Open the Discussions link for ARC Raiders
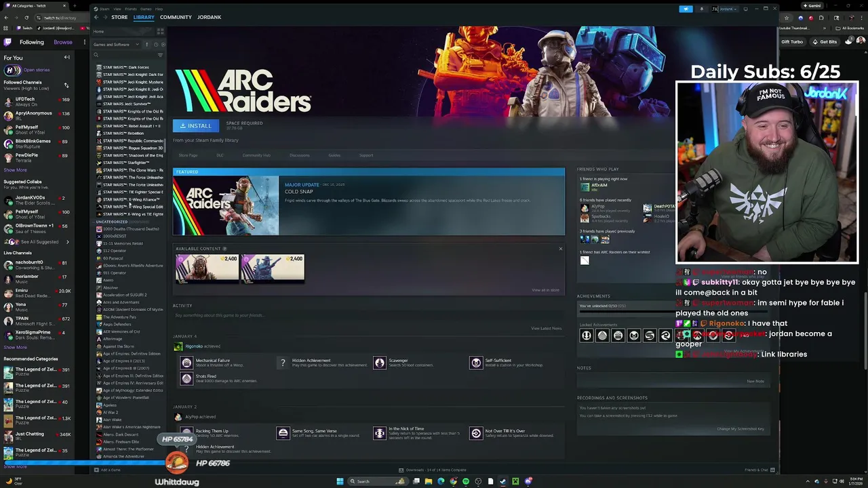The width and height of the screenshot is (868, 488). click(x=300, y=155)
